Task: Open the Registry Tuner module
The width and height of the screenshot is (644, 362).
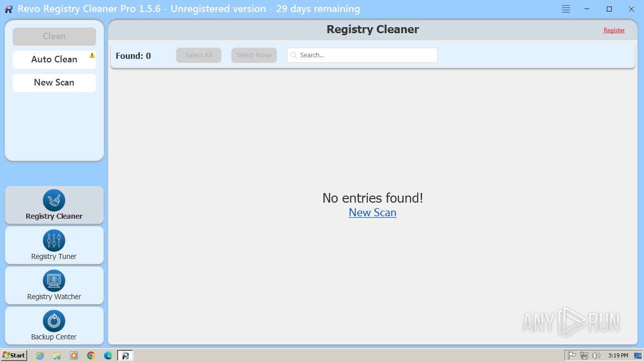Action: (x=54, y=245)
